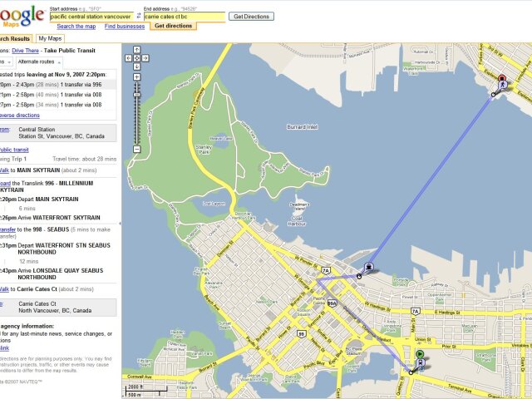Image resolution: width=532 pixels, height=399 pixels.
Task: Pan the map down with arrow button
Action: point(136,66)
